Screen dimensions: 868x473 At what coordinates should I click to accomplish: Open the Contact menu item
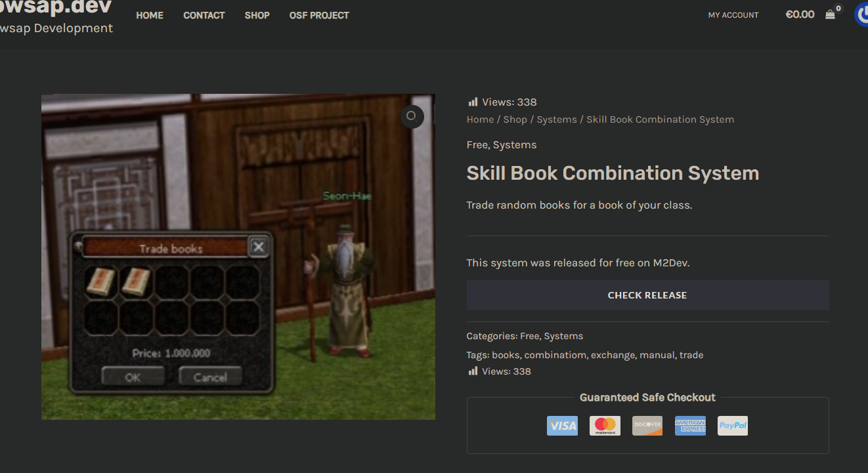pyautogui.click(x=204, y=15)
